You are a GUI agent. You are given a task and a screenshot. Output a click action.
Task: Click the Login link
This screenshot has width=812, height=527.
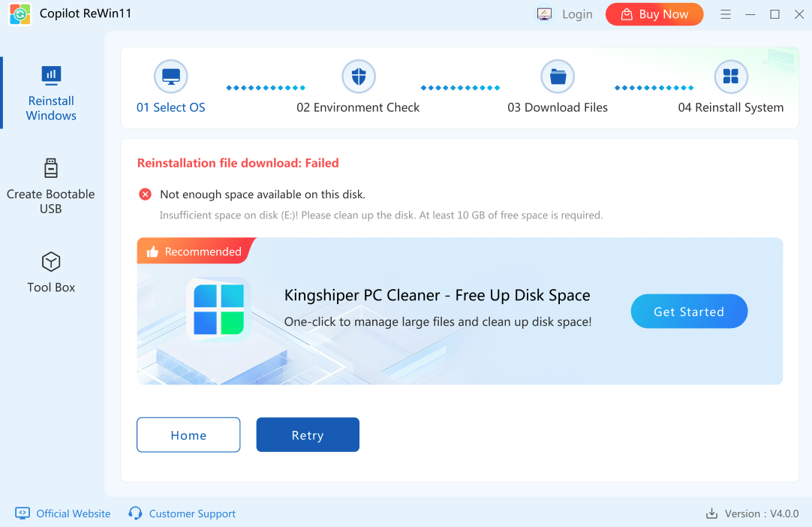(x=577, y=14)
